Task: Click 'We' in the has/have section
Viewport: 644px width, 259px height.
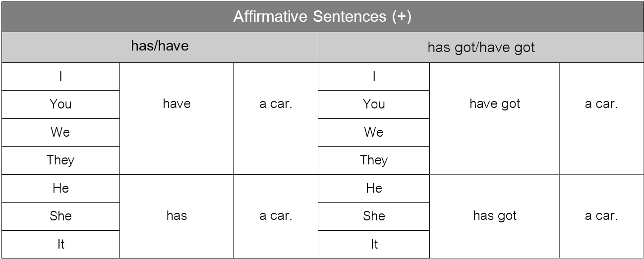Action: (60, 132)
